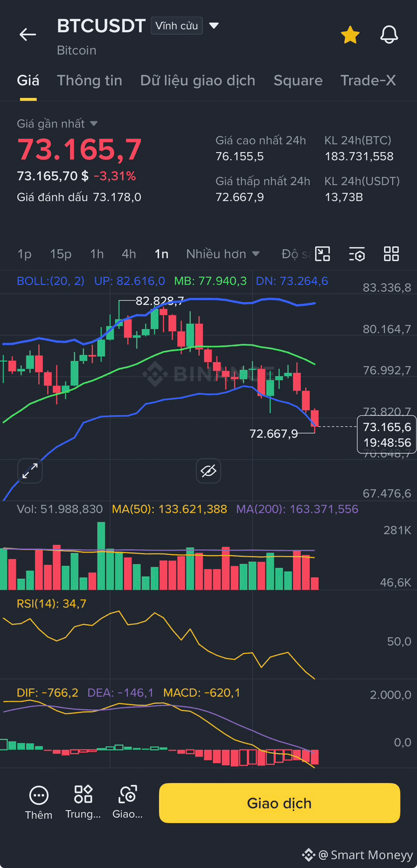This screenshot has width=417, height=868.
Task: Click the -3,31% change value
Action: [x=115, y=176]
